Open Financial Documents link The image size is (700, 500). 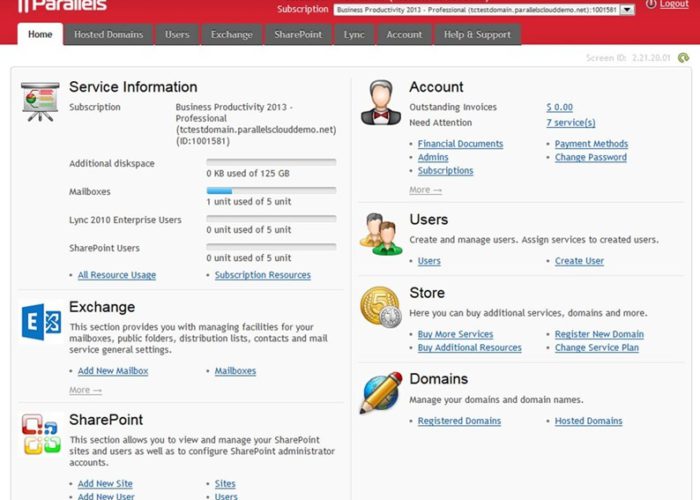(x=460, y=144)
